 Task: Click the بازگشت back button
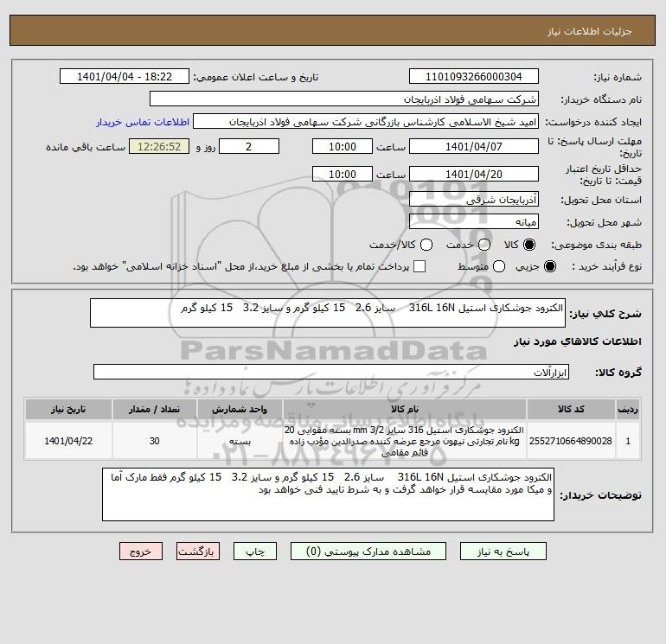click(x=198, y=552)
